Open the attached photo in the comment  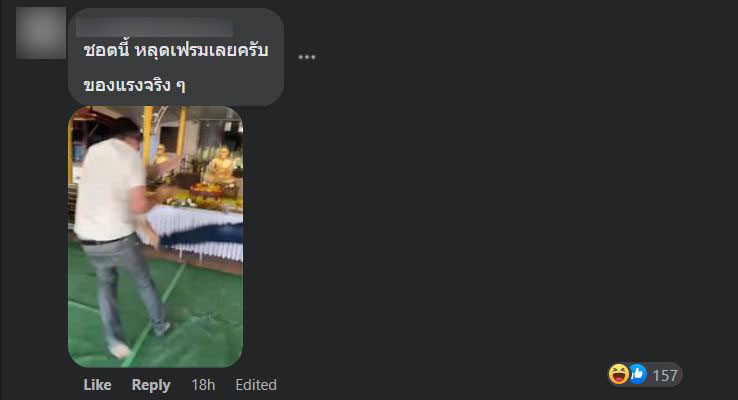[x=156, y=237]
